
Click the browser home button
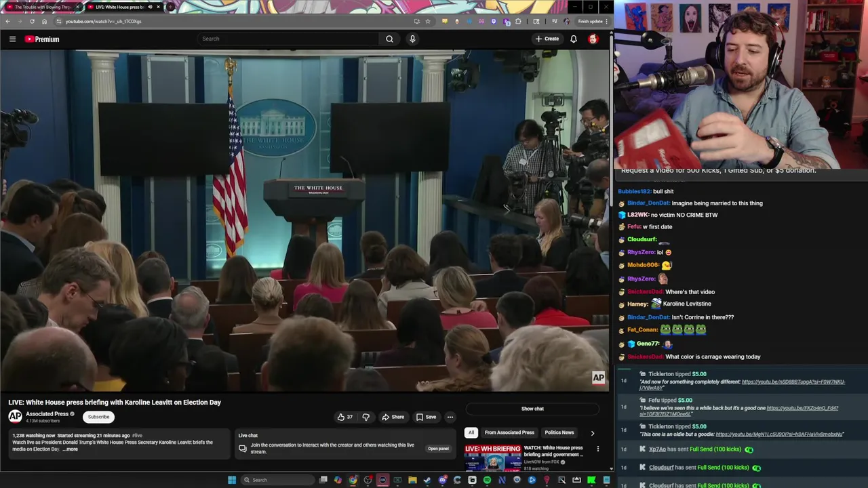(x=44, y=21)
